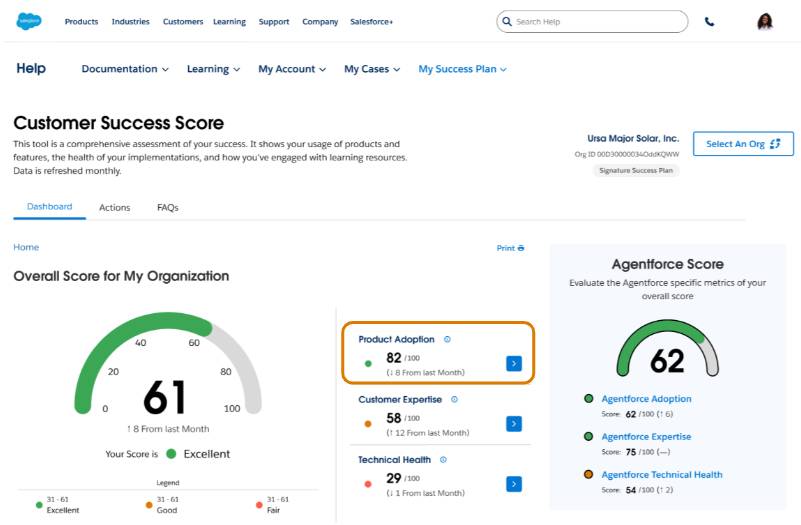The height and width of the screenshot is (525, 801).
Task: Click the Excellent legend entry
Action: [x=57, y=505]
